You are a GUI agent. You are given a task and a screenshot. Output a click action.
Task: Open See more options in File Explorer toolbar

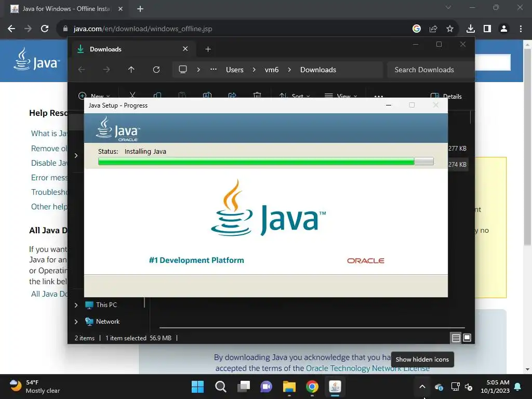pyautogui.click(x=379, y=96)
